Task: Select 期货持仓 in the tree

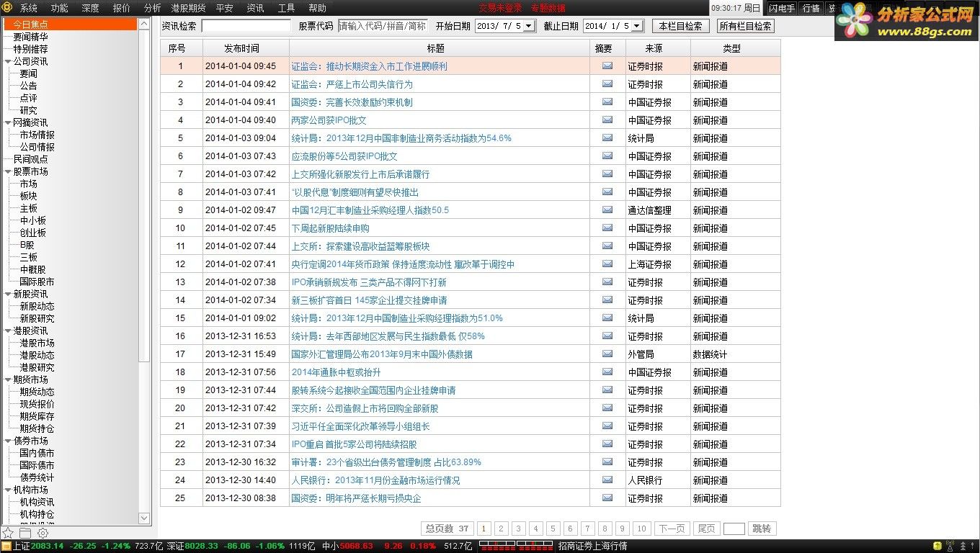Action: point(37,428)
